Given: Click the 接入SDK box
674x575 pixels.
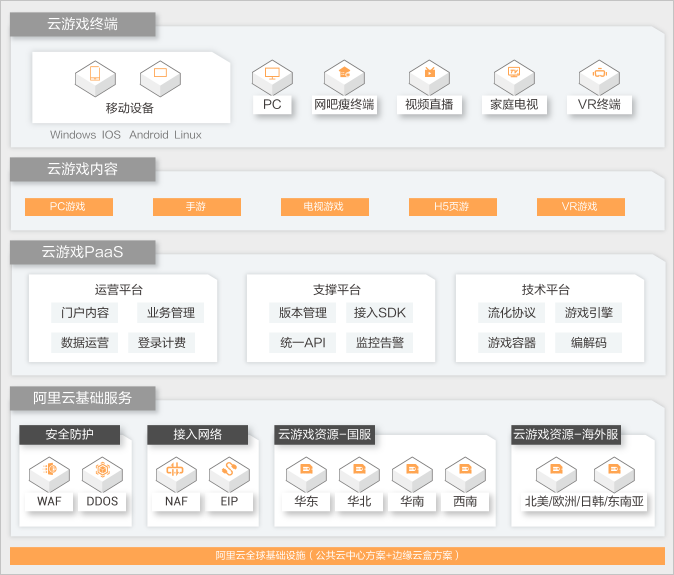Looking at the screenshot, I should tap(380, 313).
